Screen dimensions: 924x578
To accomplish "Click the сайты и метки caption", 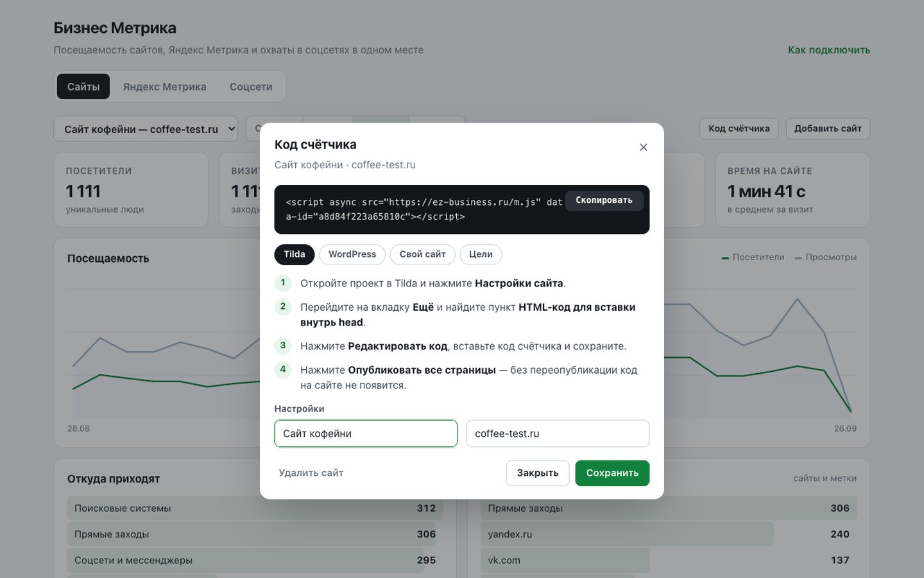I will tap(825, 478).
